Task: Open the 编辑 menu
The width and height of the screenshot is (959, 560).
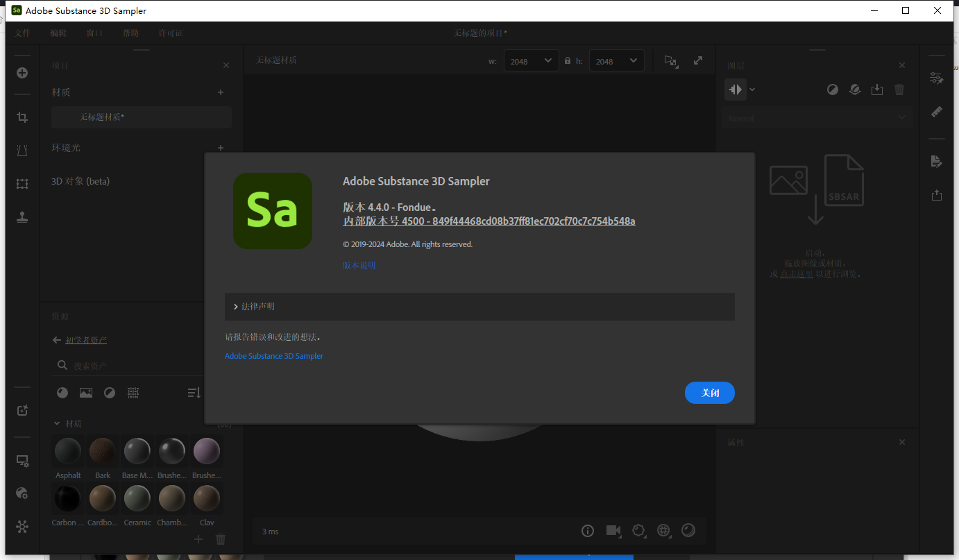Action: (58, 33)
